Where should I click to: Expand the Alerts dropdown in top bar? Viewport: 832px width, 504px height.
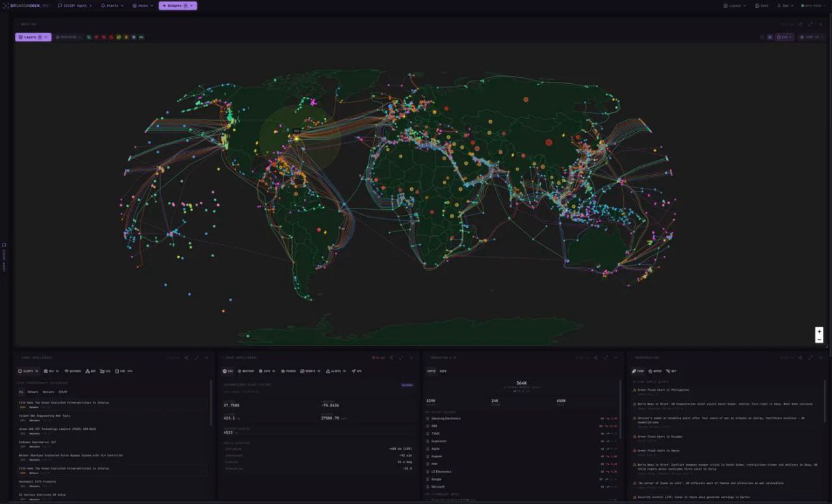tap(112, 6)
